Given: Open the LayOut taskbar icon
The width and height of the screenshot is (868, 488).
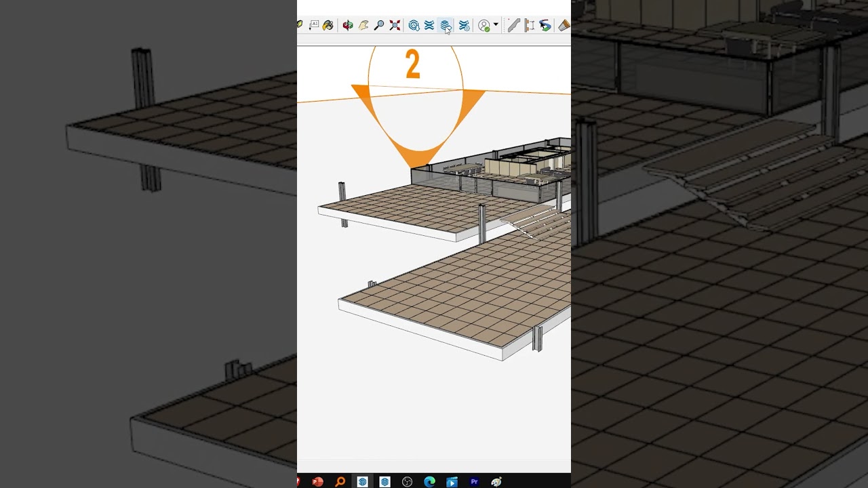Looking at the screenshot, I should [x=384, y=482].
